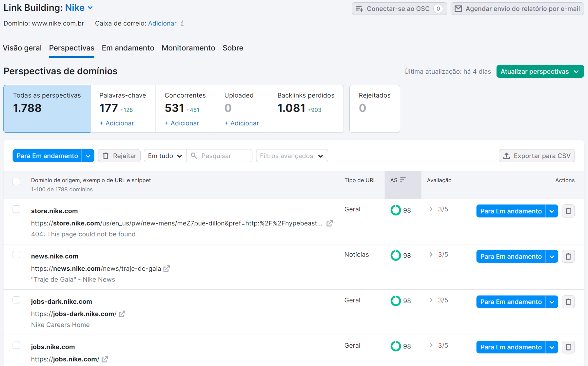Open the Em tudo search scope dropdown
Screen dimensions: 588x366
(x=165, y=156)
